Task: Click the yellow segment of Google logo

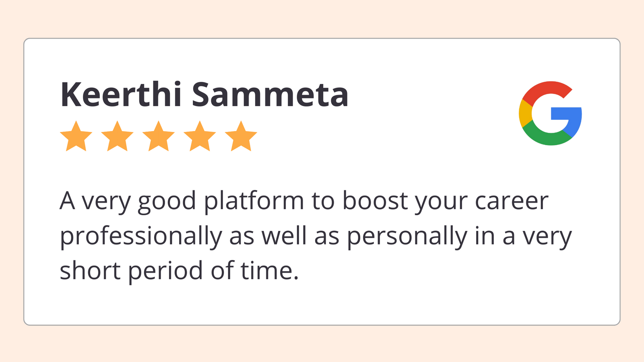Action: [x=525, y=113]
